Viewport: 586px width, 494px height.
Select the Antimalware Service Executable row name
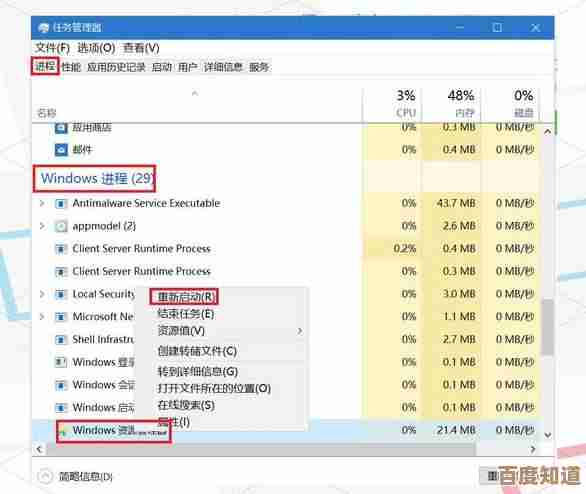tap(146, 203)
